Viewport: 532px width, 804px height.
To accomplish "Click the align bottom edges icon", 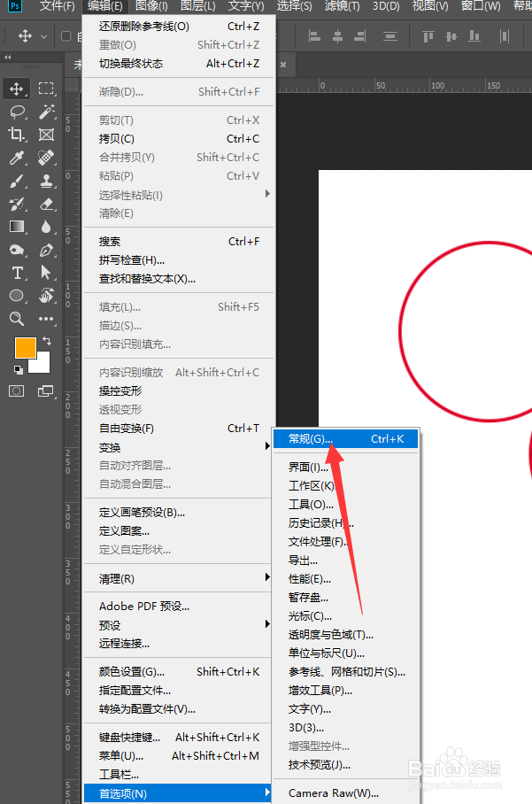I will [474, 36].
